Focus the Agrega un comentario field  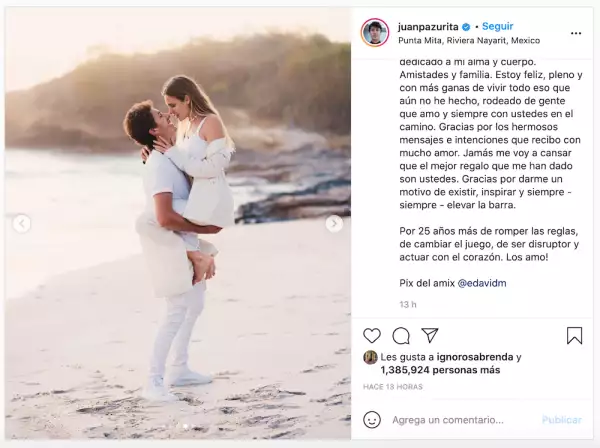click(448, 420)
